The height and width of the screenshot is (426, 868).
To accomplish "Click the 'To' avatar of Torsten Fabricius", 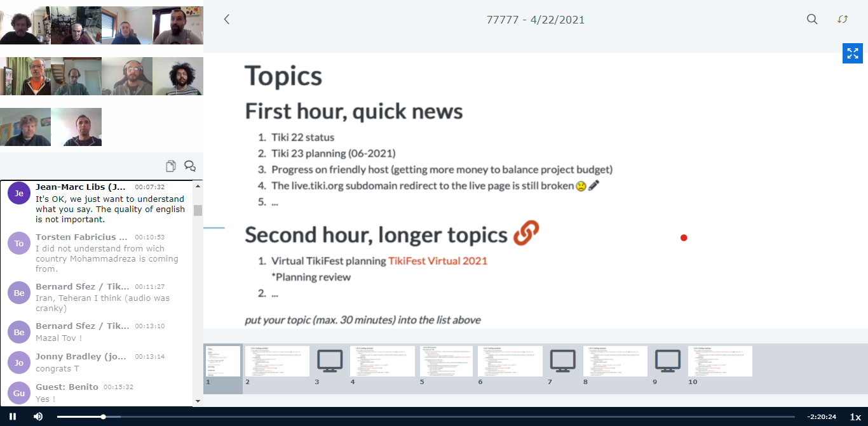I will point(19,243).
